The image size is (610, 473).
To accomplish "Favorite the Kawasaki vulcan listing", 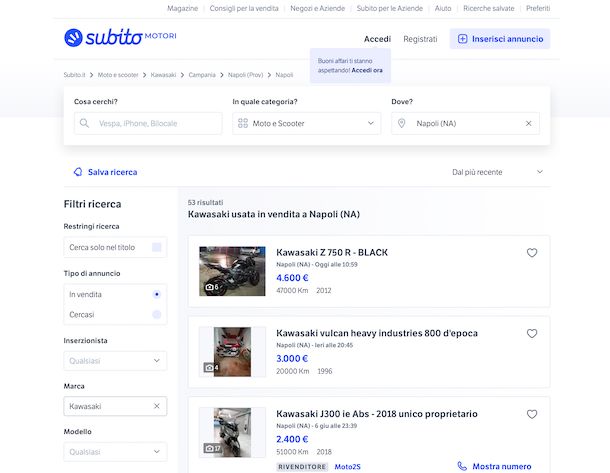I will (x=532, y=333).
